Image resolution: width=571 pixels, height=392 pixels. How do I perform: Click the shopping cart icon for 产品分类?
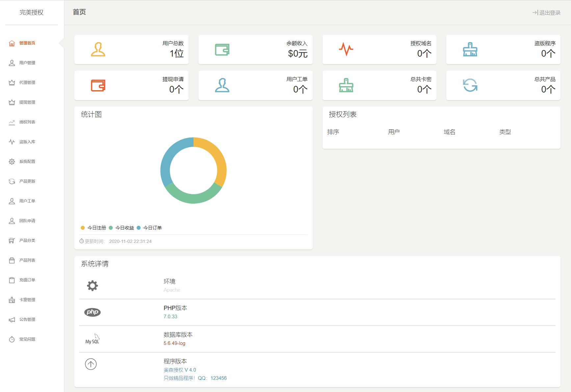pyautogui.click(x=12, y=241)
